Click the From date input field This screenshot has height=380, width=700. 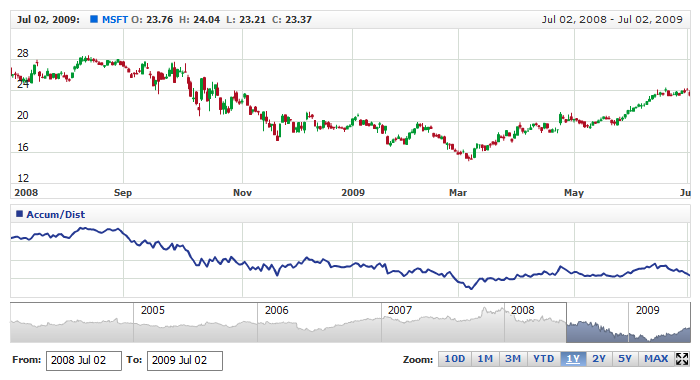pos(83,360)
